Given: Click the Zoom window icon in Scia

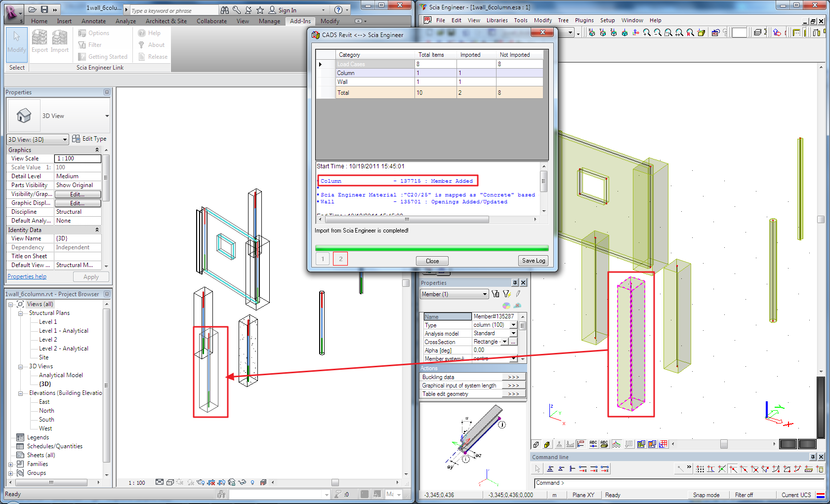Looking at the screenshot, I should pos(668,33).
